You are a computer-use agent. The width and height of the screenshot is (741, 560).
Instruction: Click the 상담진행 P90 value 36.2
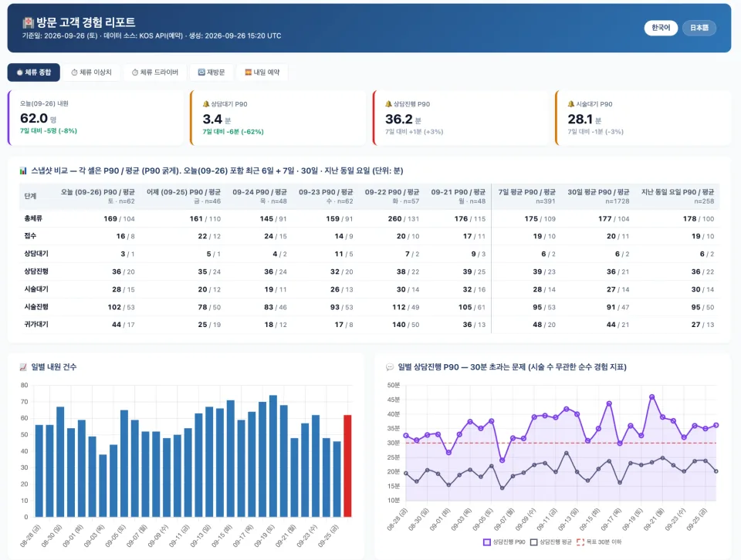(x=399, y=119)
